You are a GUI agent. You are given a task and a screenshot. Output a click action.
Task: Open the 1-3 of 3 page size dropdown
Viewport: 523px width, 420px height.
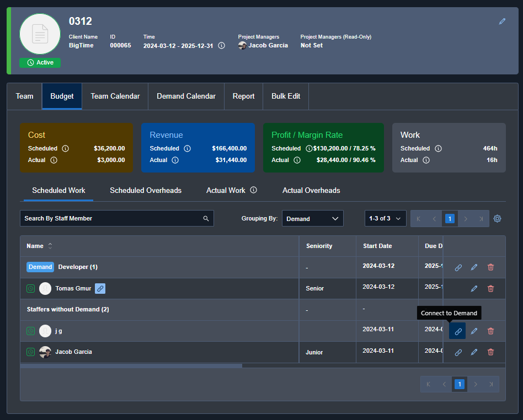pos(385,218)
